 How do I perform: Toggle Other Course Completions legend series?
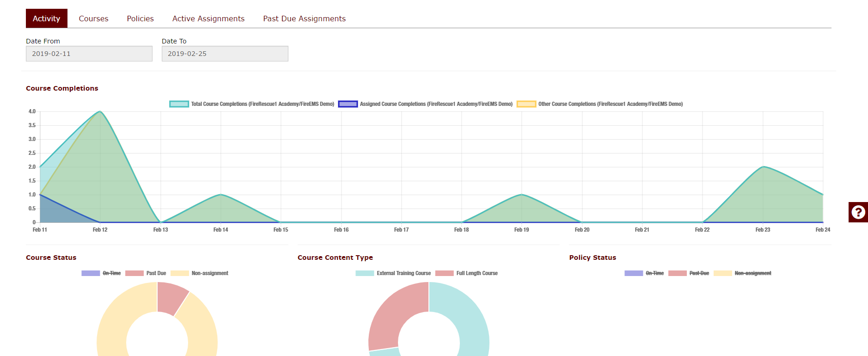[x=600, y=104]
